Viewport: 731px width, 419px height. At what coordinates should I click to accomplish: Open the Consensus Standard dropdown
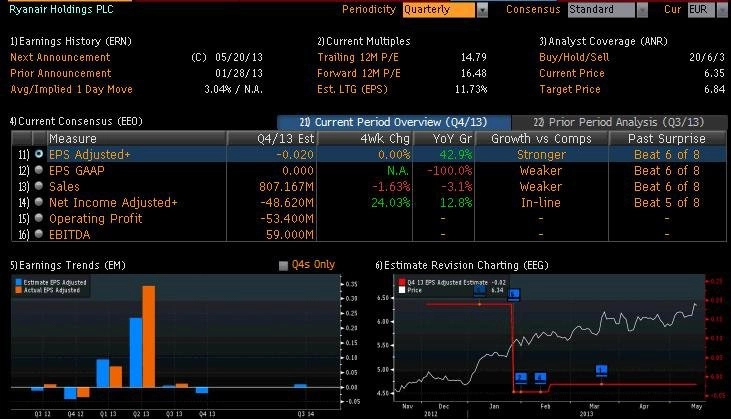point(601,10)
